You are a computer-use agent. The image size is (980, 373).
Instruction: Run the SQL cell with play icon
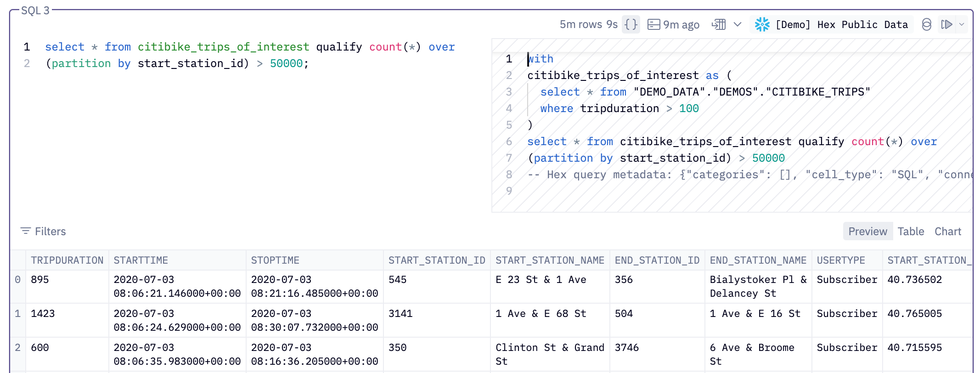tap(946, 24)
